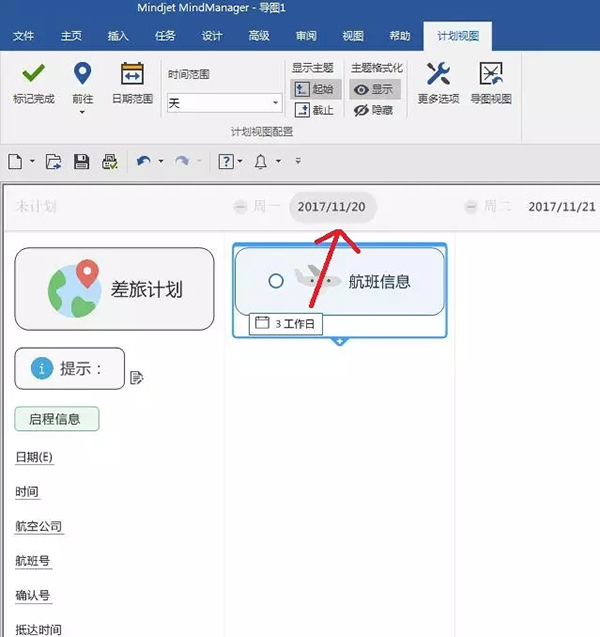Select 截止 show topic option
This screenshot has height=637, width=600.
coord(315,110)
